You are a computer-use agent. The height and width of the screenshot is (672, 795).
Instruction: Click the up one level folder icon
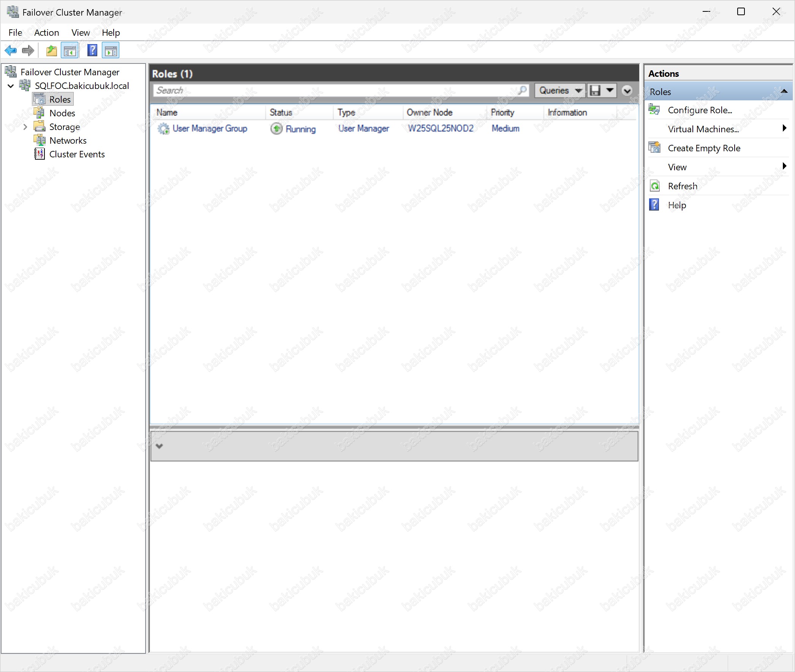tap(51, 50)
